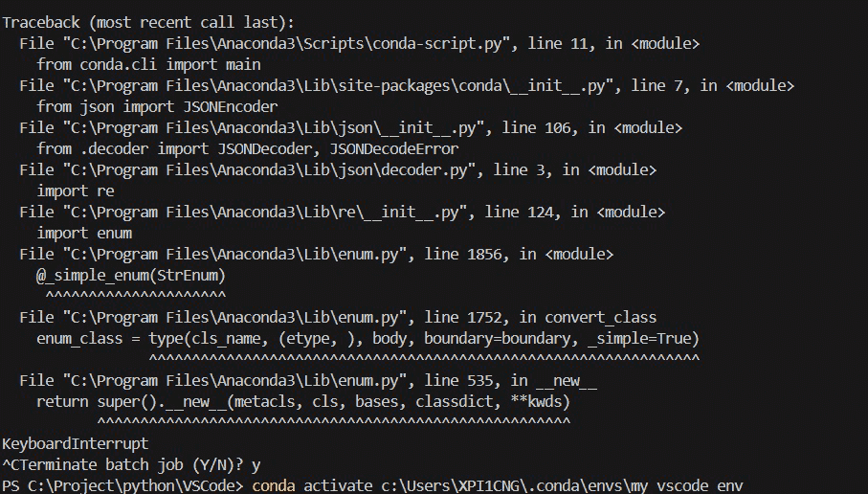Click the json\__init__.py line 106 path
Viewport: 868px width, 494px height.
[351, 128]
